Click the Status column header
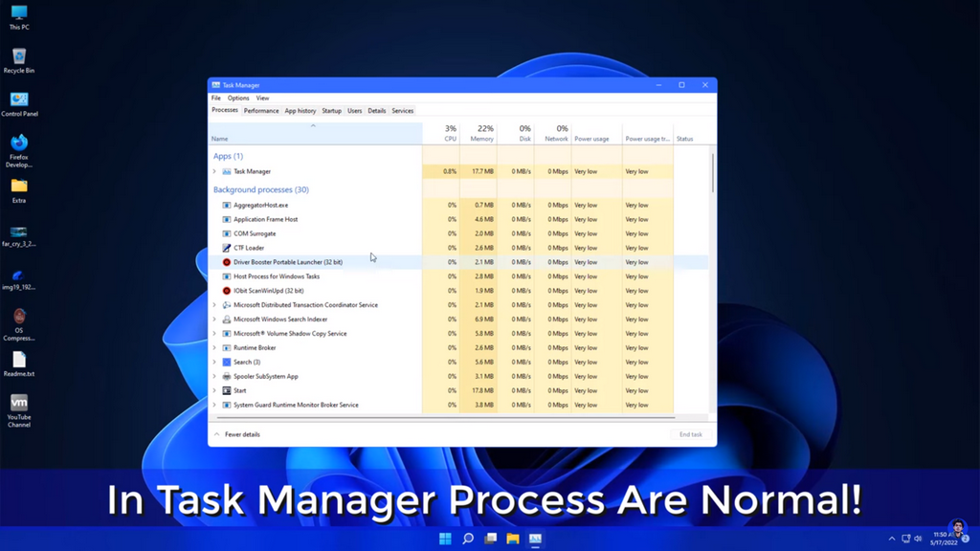980x551 pixels. click(691, 134)
